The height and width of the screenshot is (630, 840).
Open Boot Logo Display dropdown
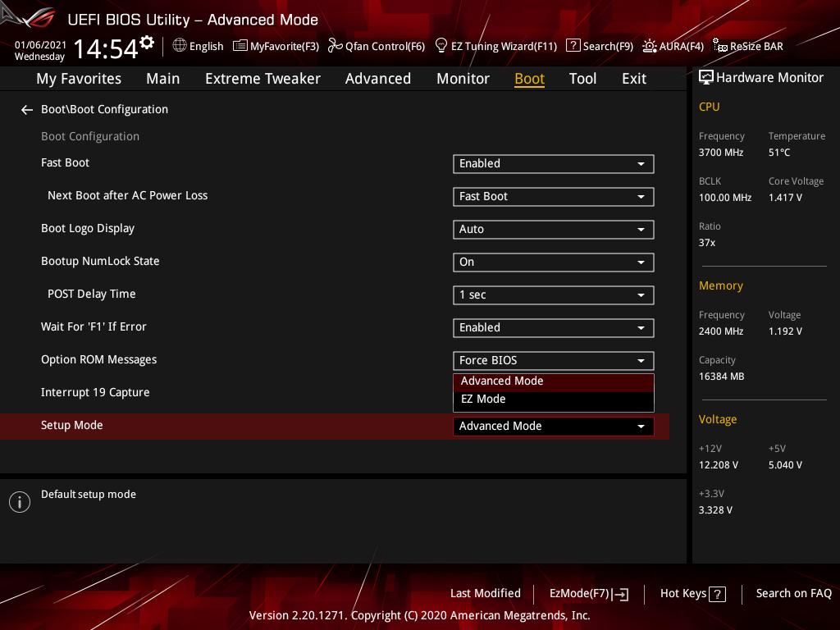tap(554, 230)
